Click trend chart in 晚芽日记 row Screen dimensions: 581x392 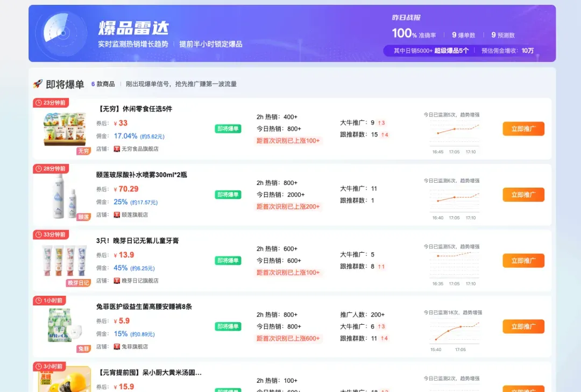coord(454,268)
